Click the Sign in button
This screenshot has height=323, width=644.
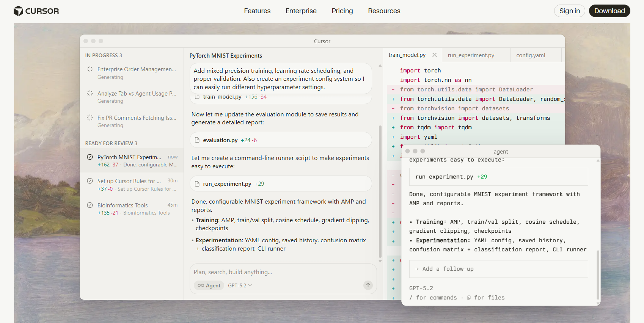tap(569, 11)
